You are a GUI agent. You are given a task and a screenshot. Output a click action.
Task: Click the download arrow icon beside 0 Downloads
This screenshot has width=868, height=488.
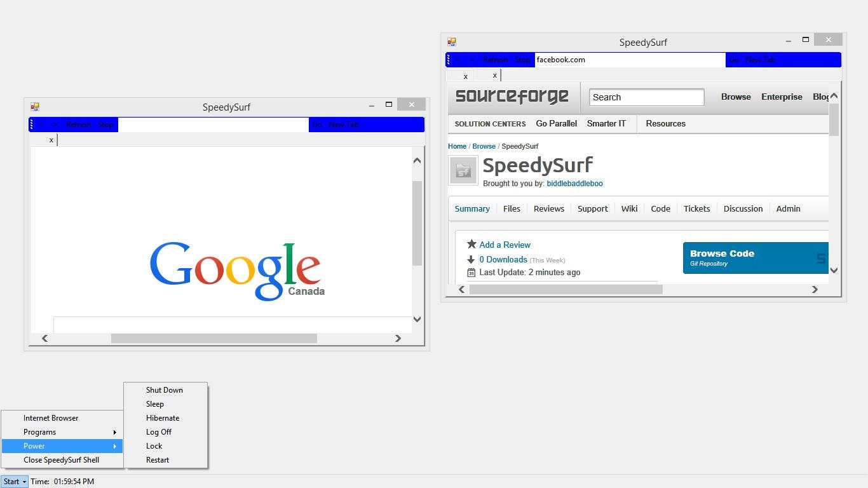(471, 259)
